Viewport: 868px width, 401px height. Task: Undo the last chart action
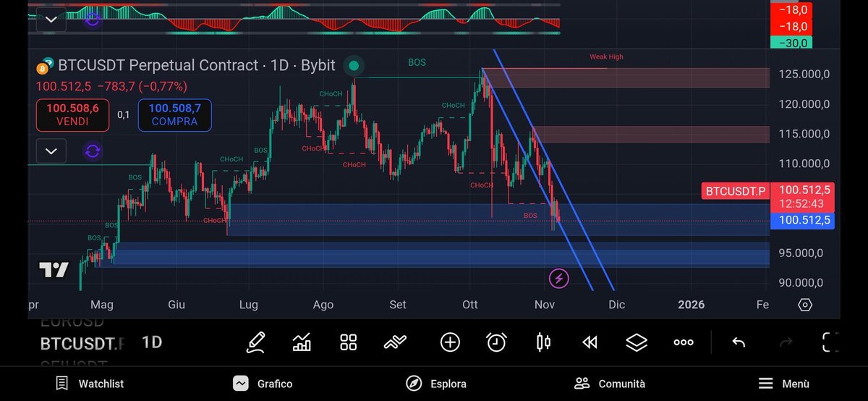click(739, 342)
